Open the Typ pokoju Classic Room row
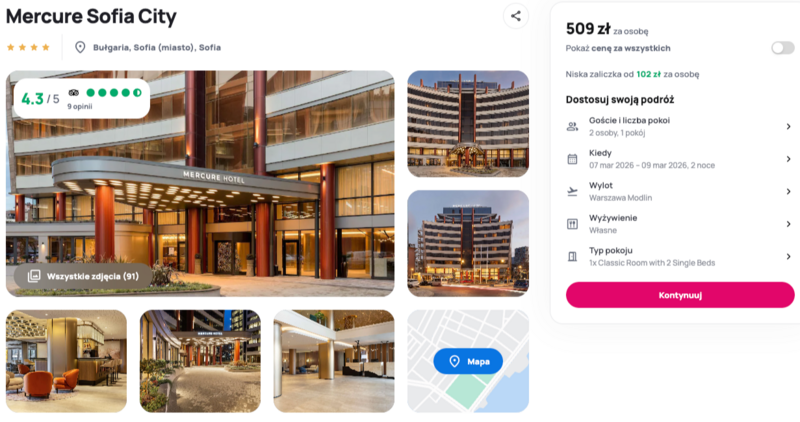Image resolution: width=800 pixels, height=422 pixels. click(x=680, y=257)
